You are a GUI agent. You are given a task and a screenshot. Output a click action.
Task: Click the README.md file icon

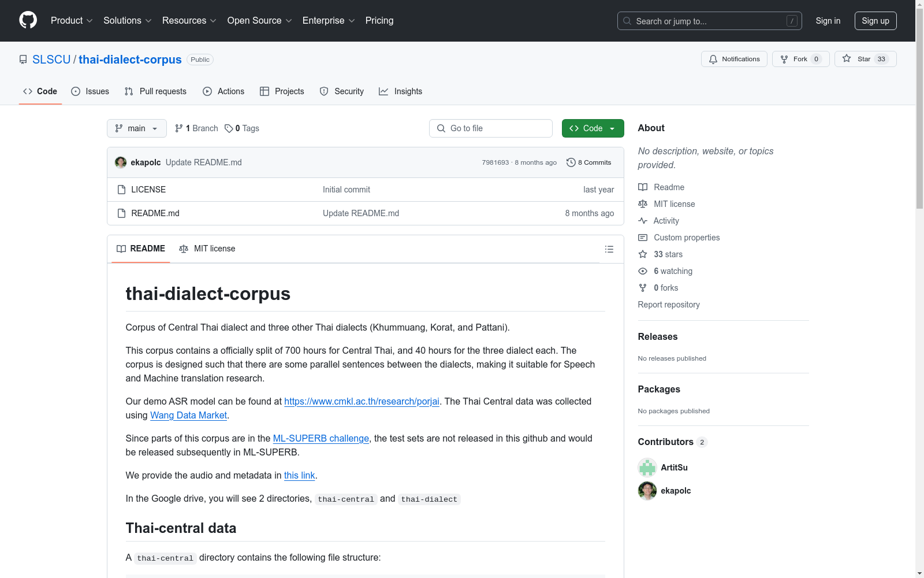tap(121, 213)
